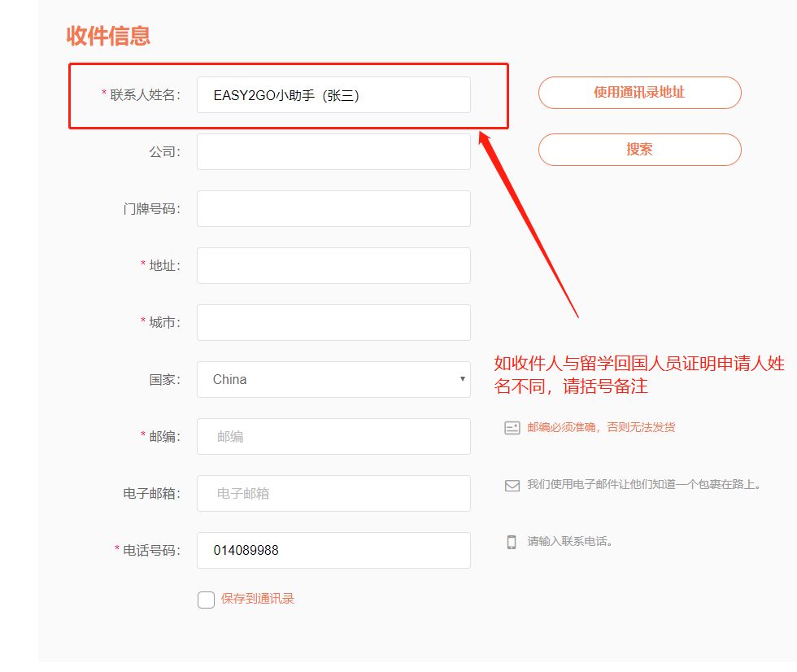Click the 电子邮箱 label
797x672 pixels.
[x=151, y=494]
